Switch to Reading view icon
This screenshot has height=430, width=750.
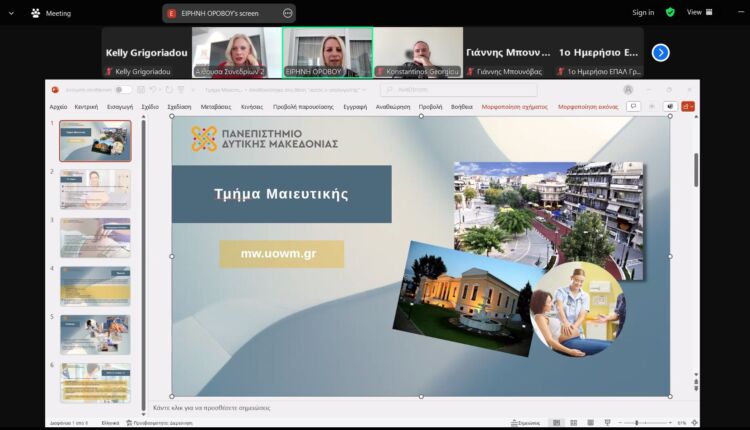[x=591, y=423]
